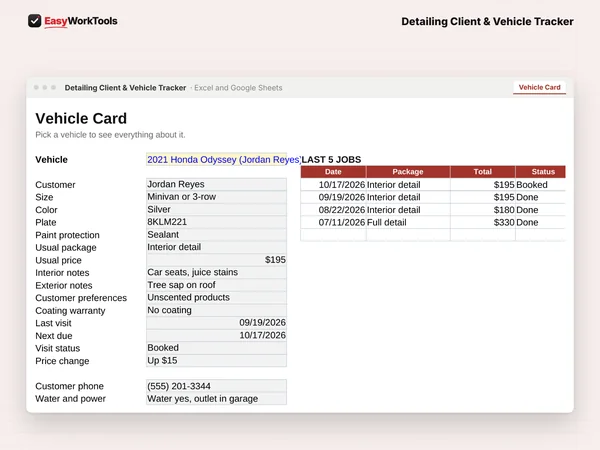Click the Coating warranty label
600x450 pixels.
[x=70, y=311]
